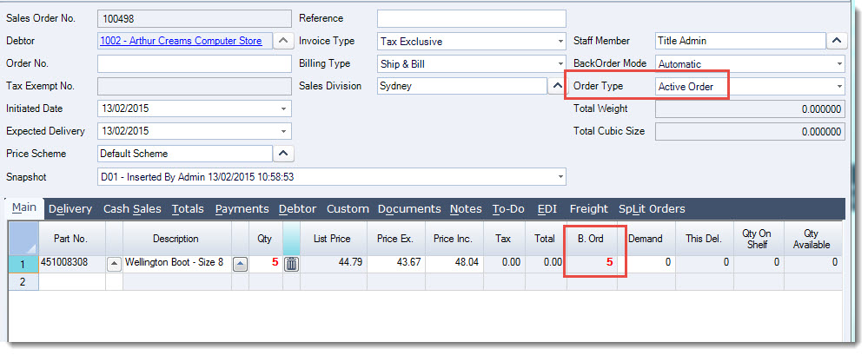Click the lookup arrow beside Staff Member
This screenshot has height=355, width=868.
coord(836,41)
